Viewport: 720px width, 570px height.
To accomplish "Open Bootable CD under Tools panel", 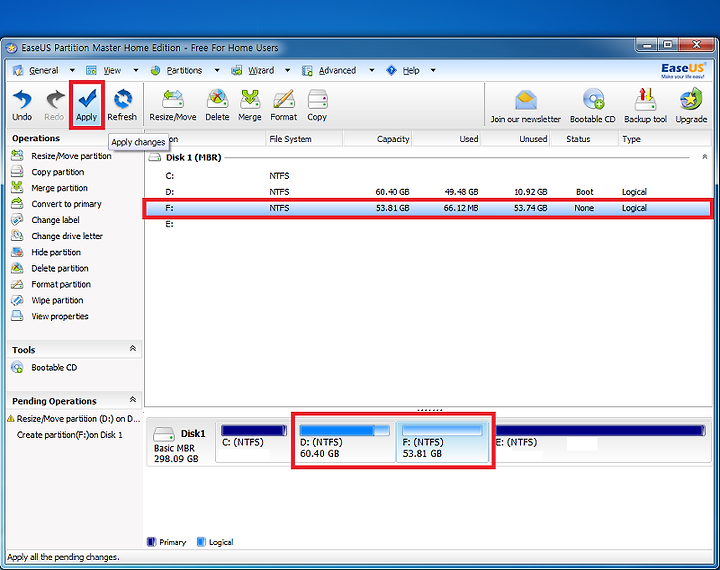I will pos(44,367).
